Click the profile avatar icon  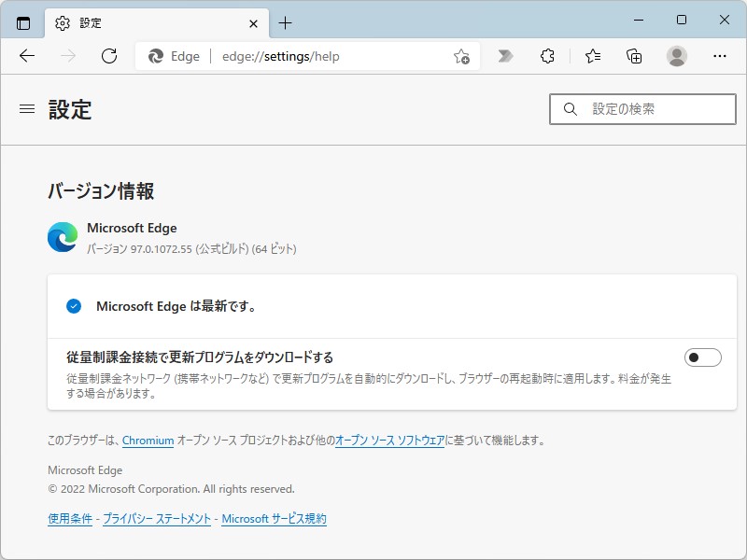[674, 56]
